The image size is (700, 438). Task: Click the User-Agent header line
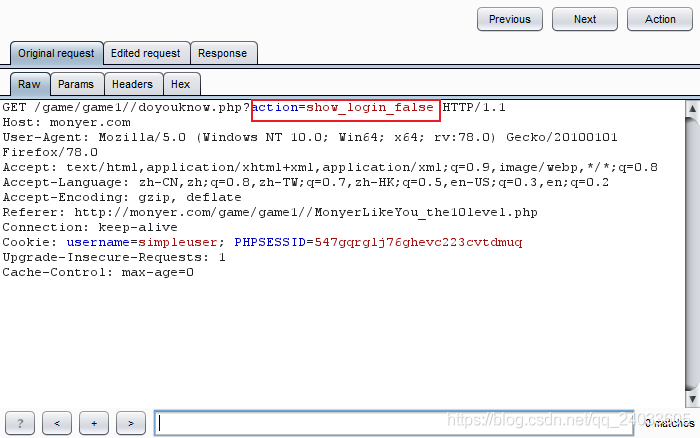tap(310, 137)
